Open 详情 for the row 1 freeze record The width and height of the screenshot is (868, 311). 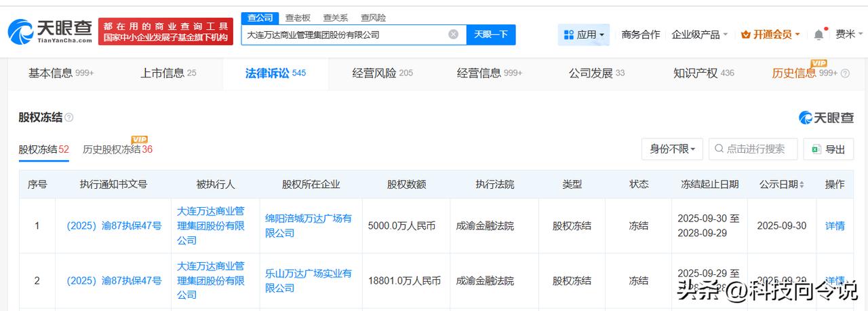click(x=835, y=226)
